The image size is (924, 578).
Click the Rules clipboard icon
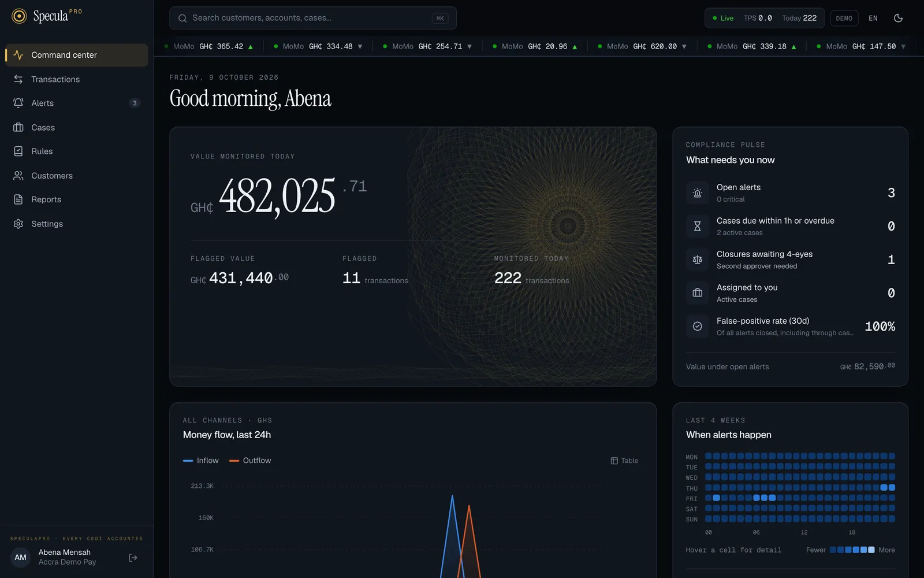click(x=18, y=151)
